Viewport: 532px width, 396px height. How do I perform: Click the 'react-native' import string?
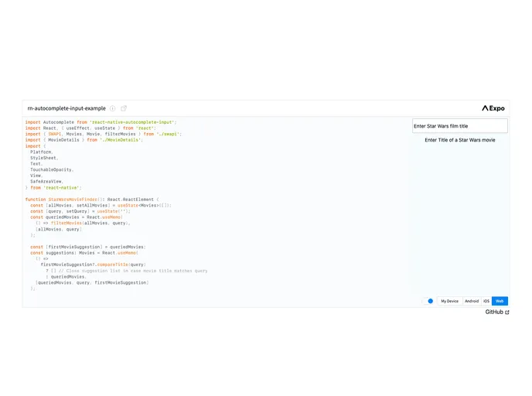(61, 188)
